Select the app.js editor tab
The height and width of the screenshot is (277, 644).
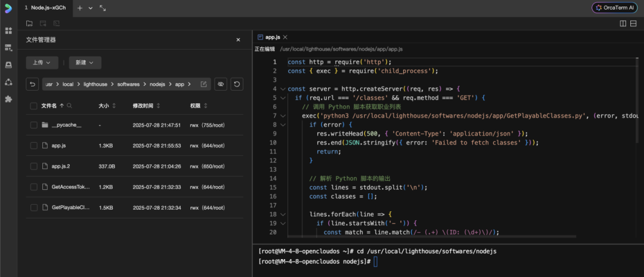point(272,37)
